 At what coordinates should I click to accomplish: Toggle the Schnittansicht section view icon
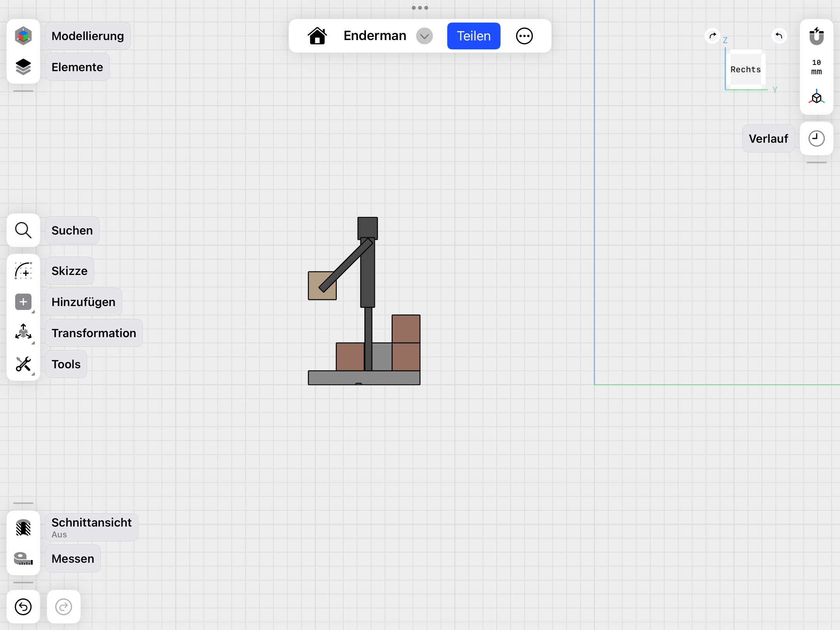pyautogui.click(x=23, y=527)
